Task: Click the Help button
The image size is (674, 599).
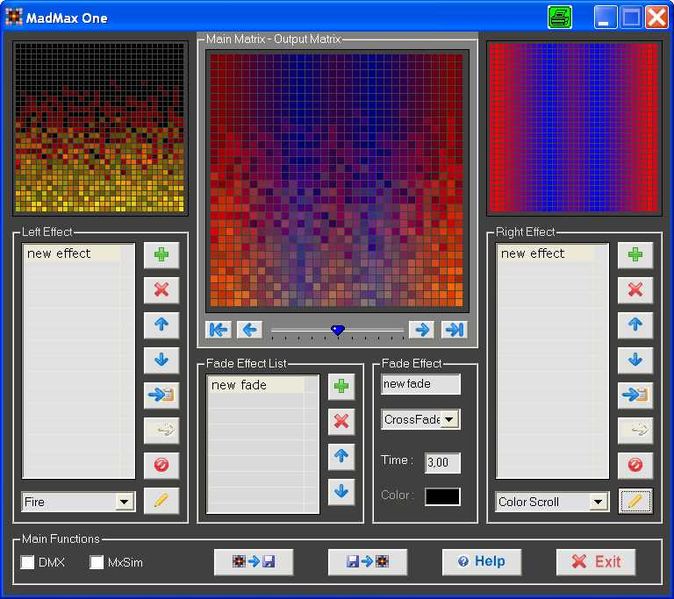Action: tap(481, 562)
